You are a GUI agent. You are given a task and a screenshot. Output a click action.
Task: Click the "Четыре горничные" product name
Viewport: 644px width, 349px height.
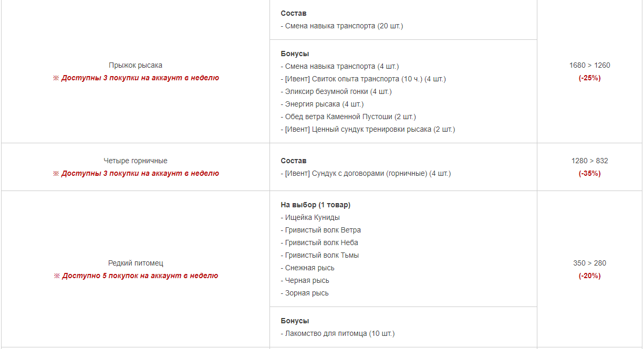click(x=136, y=161)
